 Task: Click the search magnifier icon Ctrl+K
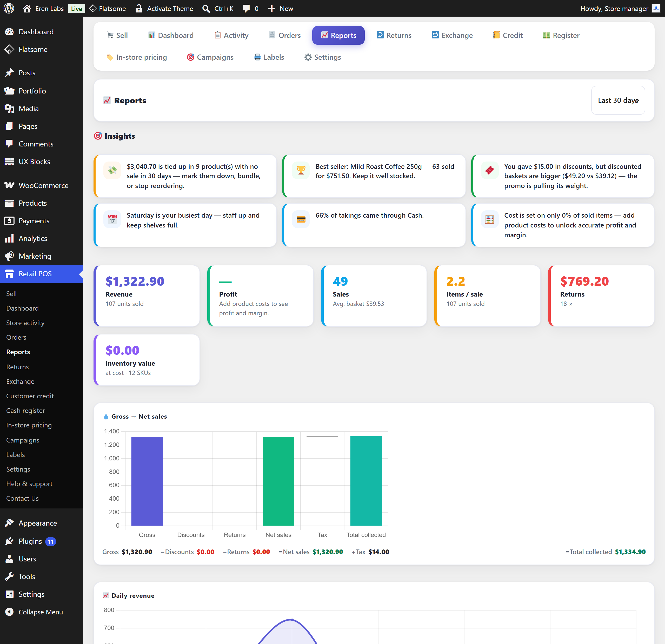click(x=206, y=9)
